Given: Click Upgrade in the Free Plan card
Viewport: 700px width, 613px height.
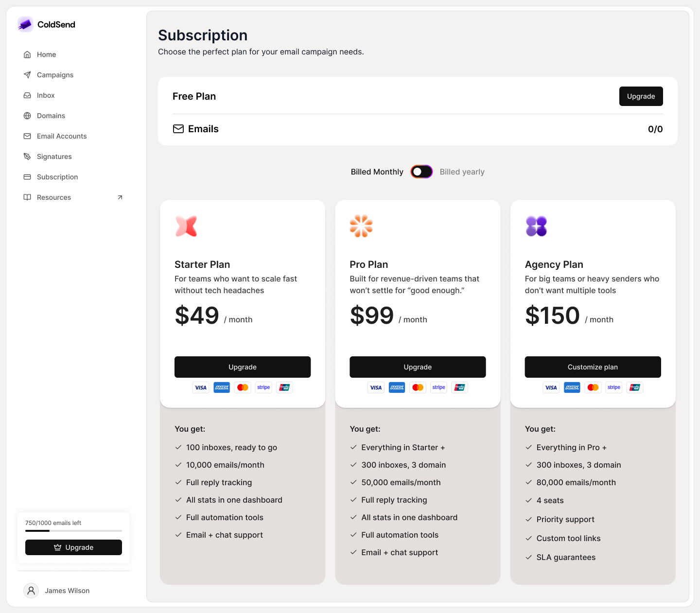Looking at the screenshot, I should tap(641, 96).
